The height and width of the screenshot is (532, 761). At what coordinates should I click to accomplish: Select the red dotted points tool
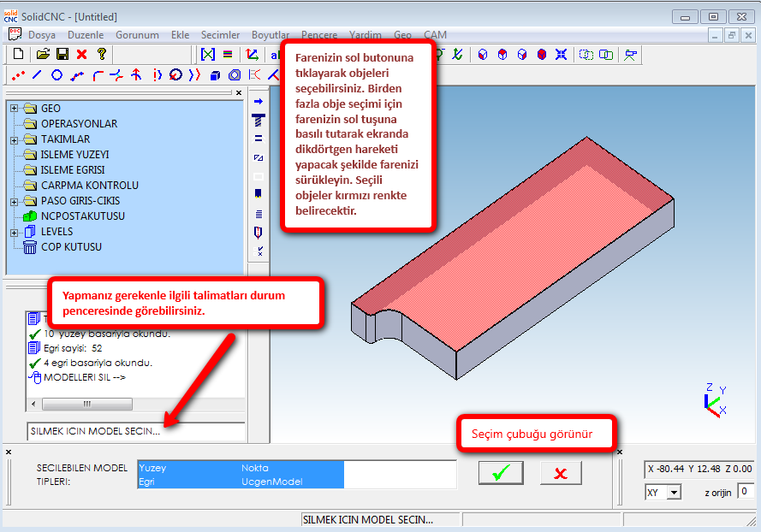[x=19, y=75]
